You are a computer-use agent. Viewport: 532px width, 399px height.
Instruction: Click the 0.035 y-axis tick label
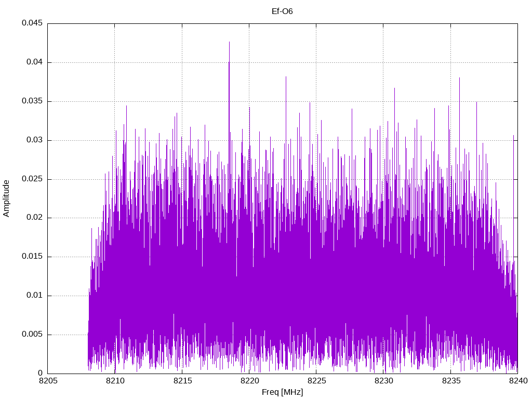point(32,101)
